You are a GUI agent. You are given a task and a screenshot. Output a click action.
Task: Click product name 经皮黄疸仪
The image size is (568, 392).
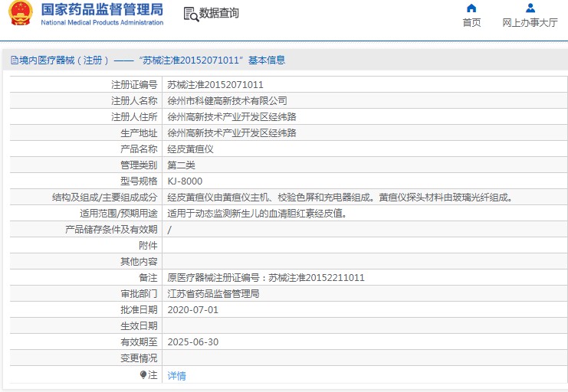191,149
